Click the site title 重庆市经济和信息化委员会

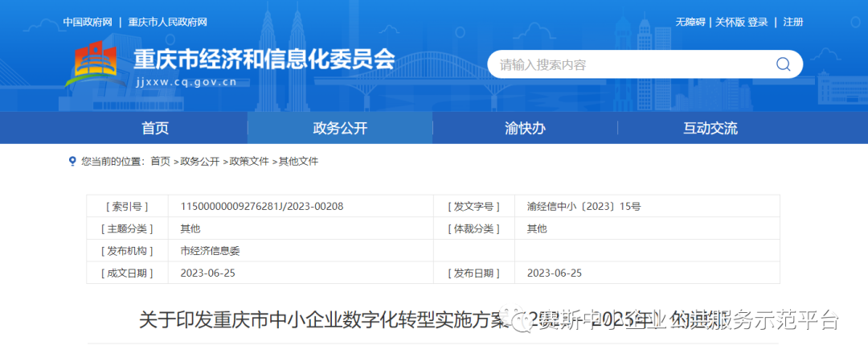pos(264,60)
